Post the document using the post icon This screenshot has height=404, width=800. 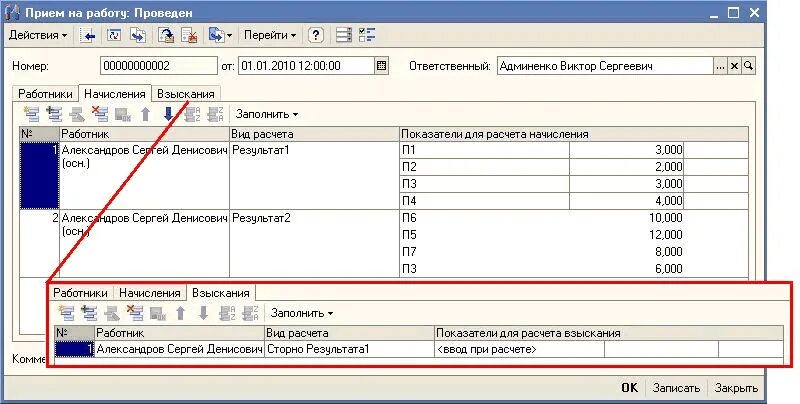(166, 35)
